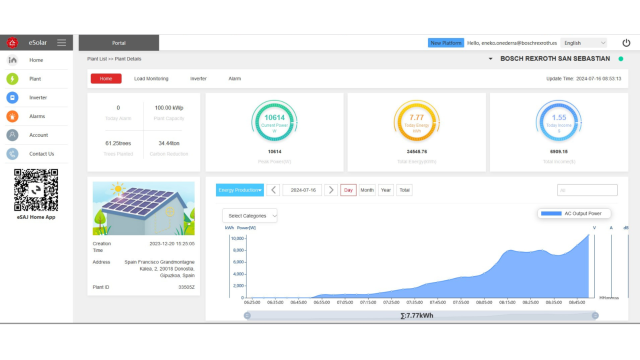Switch to the Inverter tab
The image size is (640, 360).
(x=198, y=79)
